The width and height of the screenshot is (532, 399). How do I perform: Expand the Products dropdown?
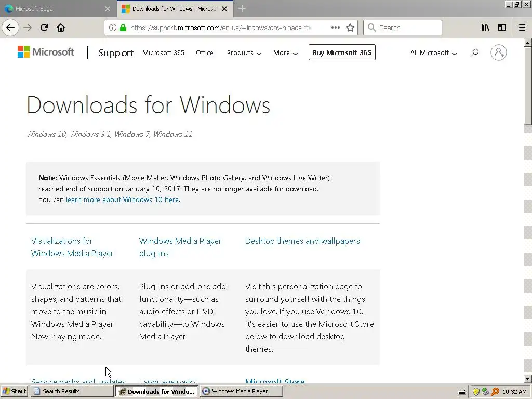[x=244, y=52]
